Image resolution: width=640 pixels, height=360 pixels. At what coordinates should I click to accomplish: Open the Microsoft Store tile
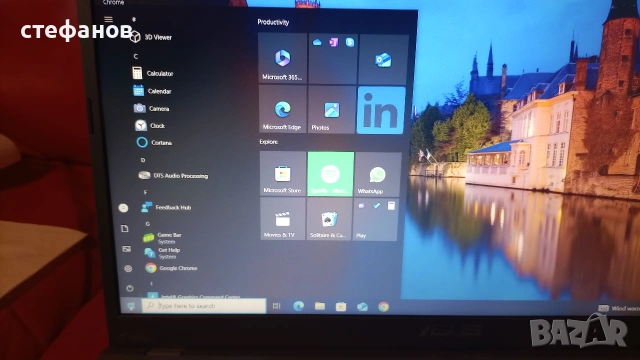tap(282, 173)
